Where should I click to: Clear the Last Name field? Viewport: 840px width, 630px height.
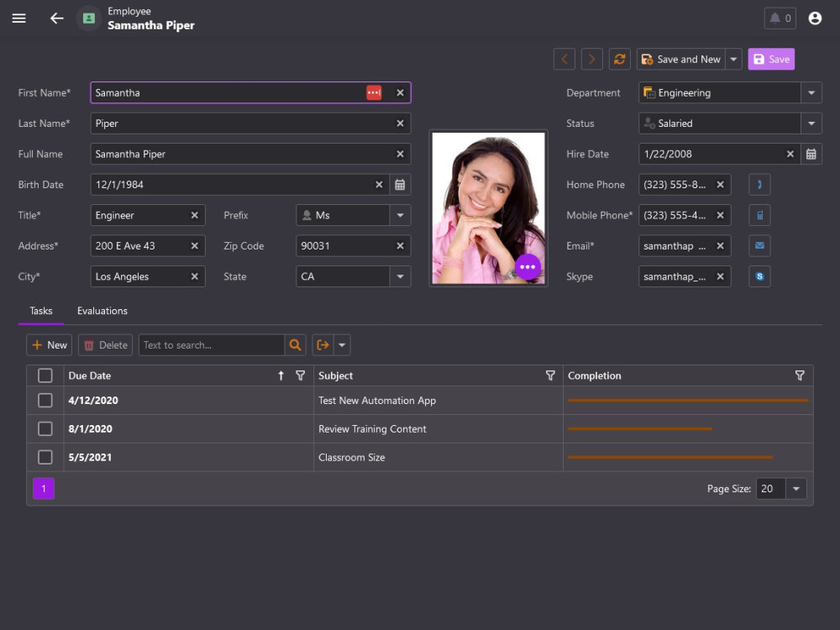pyautogui.click(x=400, y=123)
